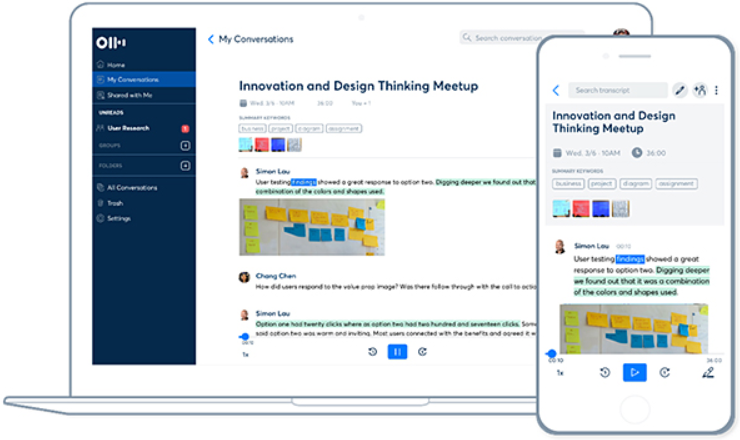This screenshot has width=740, height=440.
Task: Tap Simon Lau's avatar on phone
Action: [x=560, y=246]
